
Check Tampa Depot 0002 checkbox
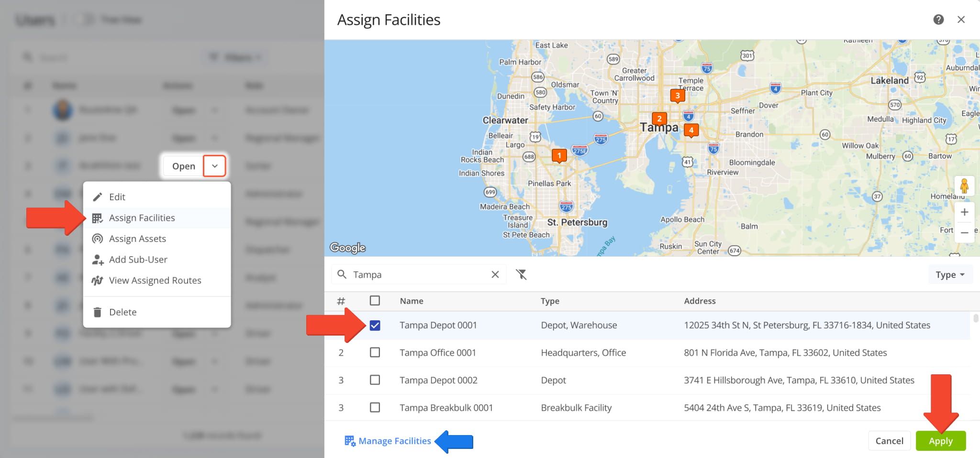[x=375, y=380]
